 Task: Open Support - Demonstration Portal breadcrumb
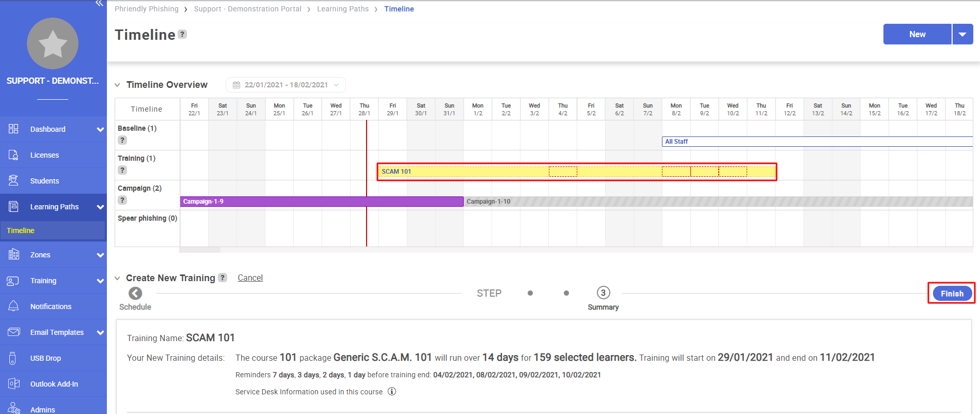click(x=247, y=9)
